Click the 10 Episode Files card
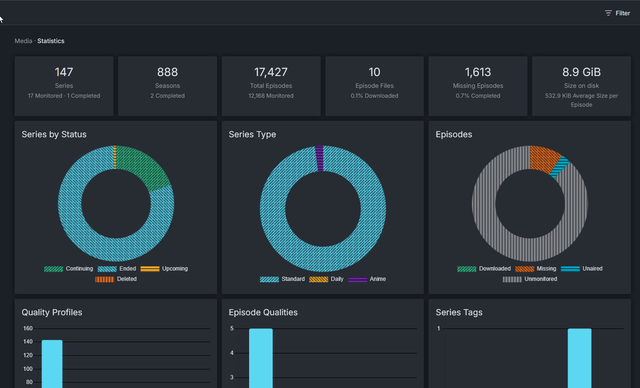 (x=374, y=86)
